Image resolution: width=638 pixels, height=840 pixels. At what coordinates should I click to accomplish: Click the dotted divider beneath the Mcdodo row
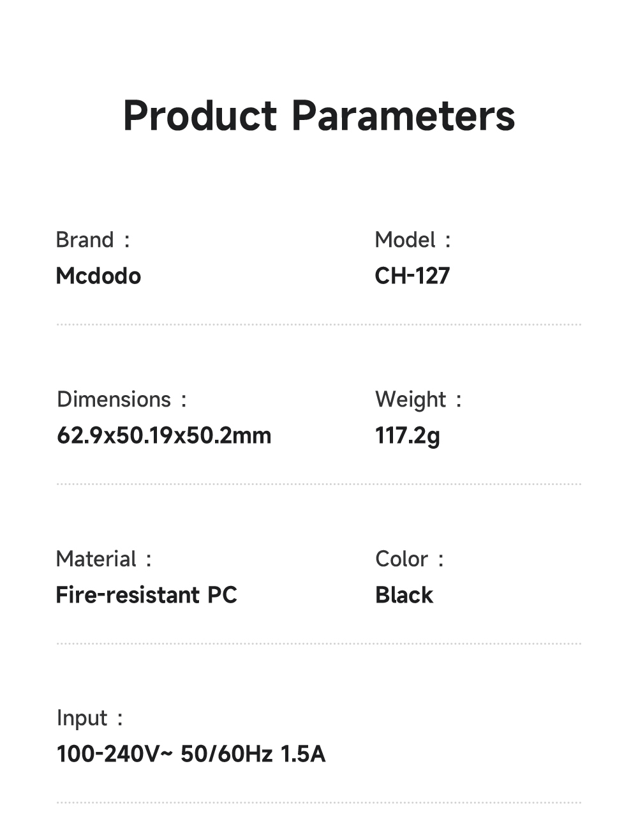tap(318, 324)
